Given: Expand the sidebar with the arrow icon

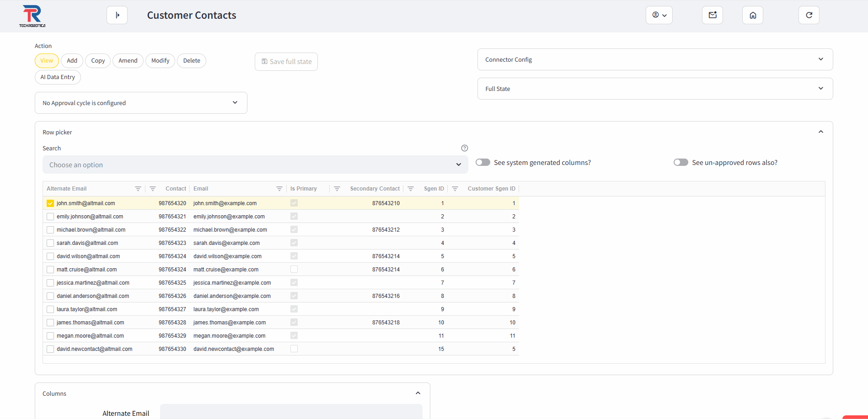Looking at the screenshot, I should pos(117,15).
